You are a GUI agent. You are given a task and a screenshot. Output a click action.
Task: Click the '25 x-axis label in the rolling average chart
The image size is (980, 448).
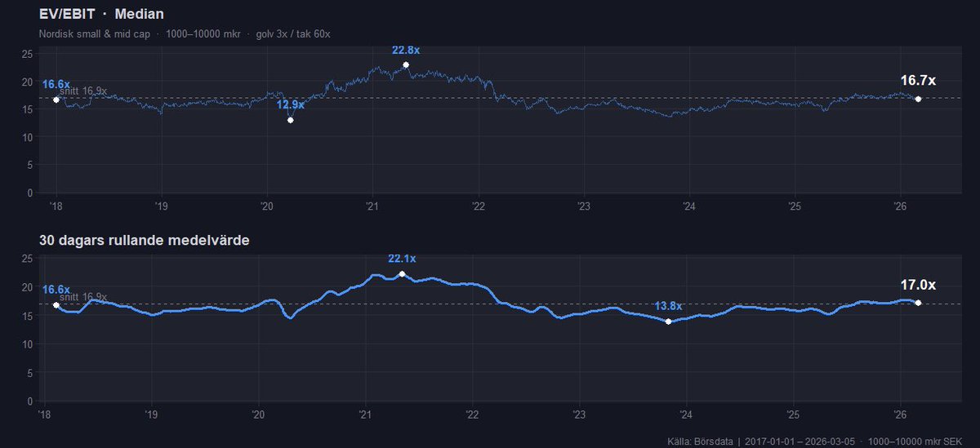(793, 415)
